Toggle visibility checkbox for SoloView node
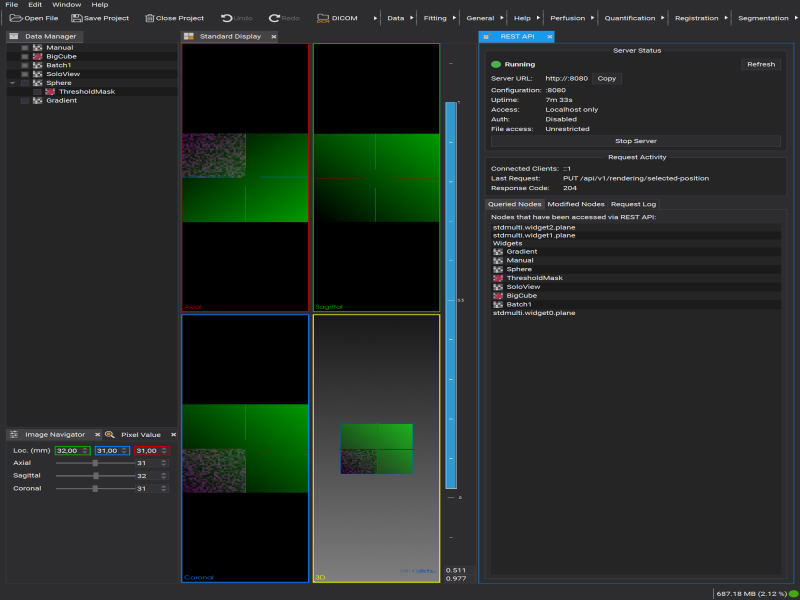Viewport: 800px width, 600px height. [x=25, y=74]
